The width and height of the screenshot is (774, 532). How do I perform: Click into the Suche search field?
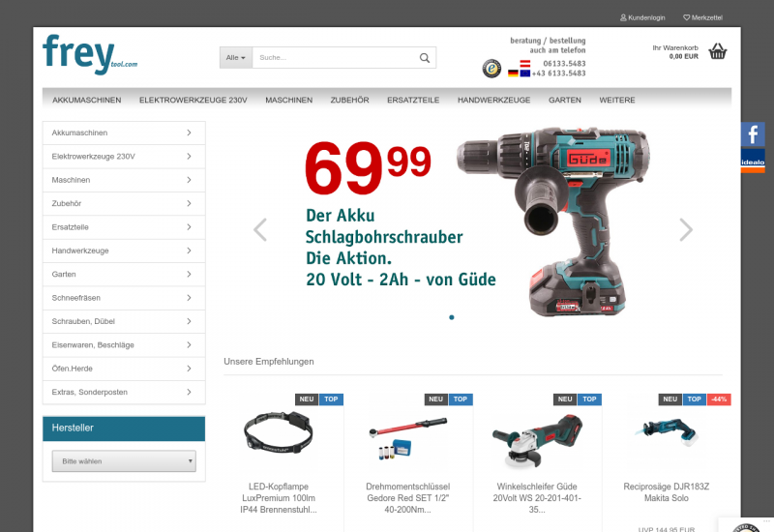point(336,58)
